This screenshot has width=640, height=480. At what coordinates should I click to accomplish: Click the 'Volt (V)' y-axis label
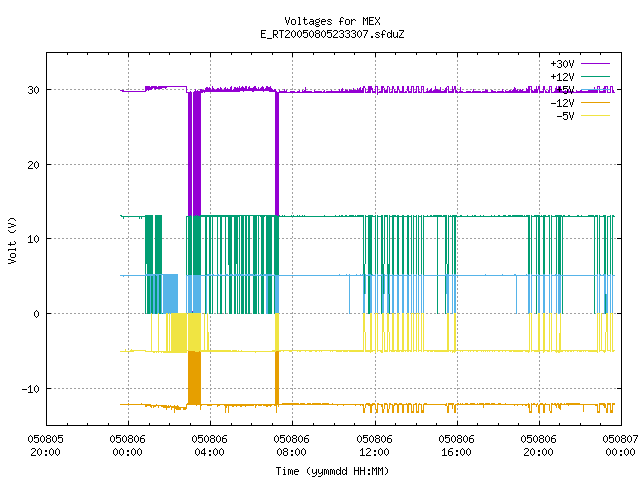click(x=12, y=240)
